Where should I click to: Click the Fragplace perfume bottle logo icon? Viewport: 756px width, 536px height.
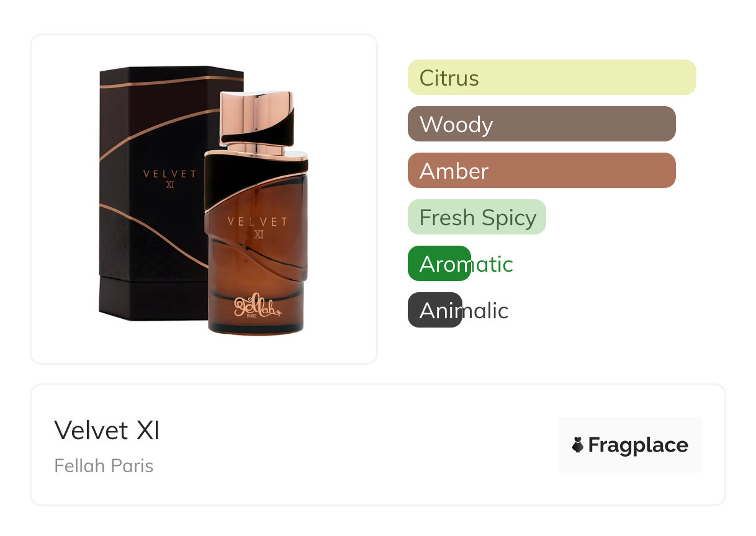[x=578, y=445]
